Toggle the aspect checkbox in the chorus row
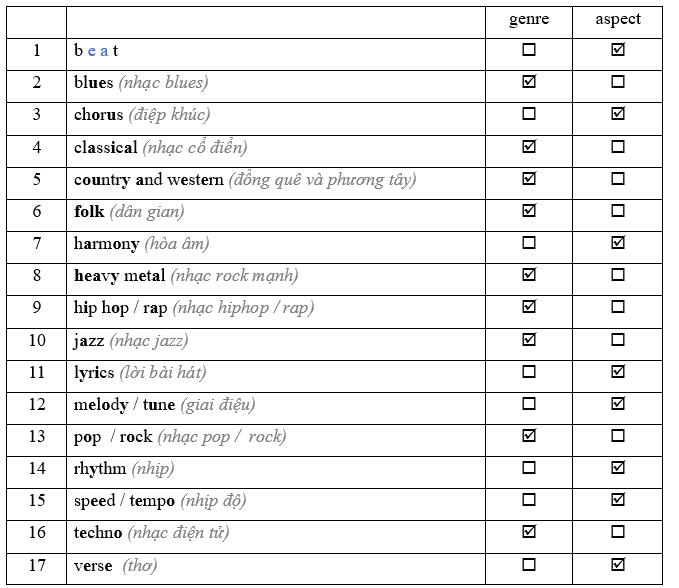 pos(618,114)
